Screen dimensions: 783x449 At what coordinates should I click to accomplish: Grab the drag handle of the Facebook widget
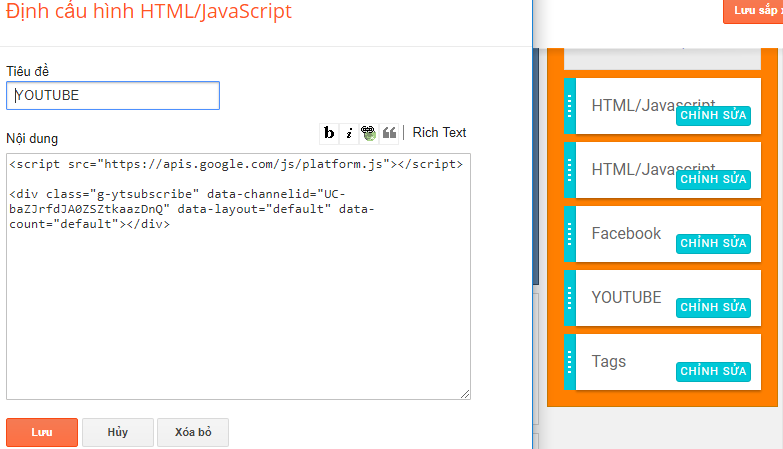tap(570, 234)
